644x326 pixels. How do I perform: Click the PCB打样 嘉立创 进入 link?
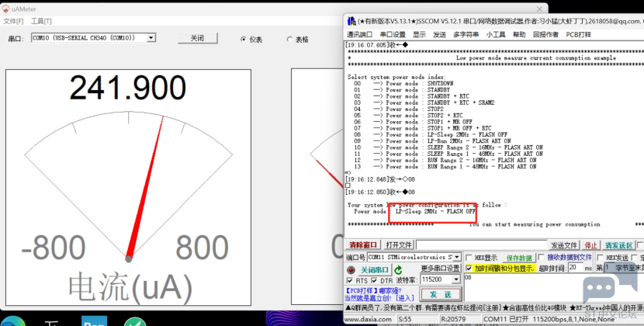379,294
